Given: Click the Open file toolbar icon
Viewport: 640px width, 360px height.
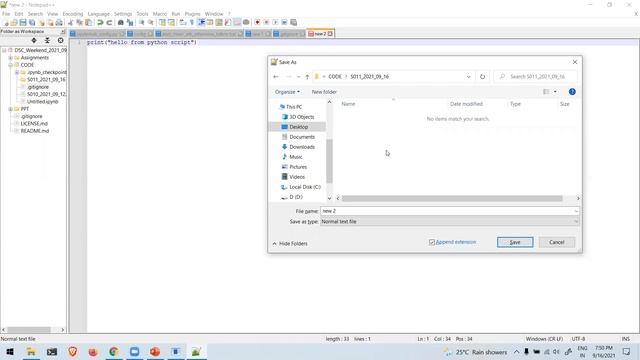Looking at the screenshot, I should 14,22.
